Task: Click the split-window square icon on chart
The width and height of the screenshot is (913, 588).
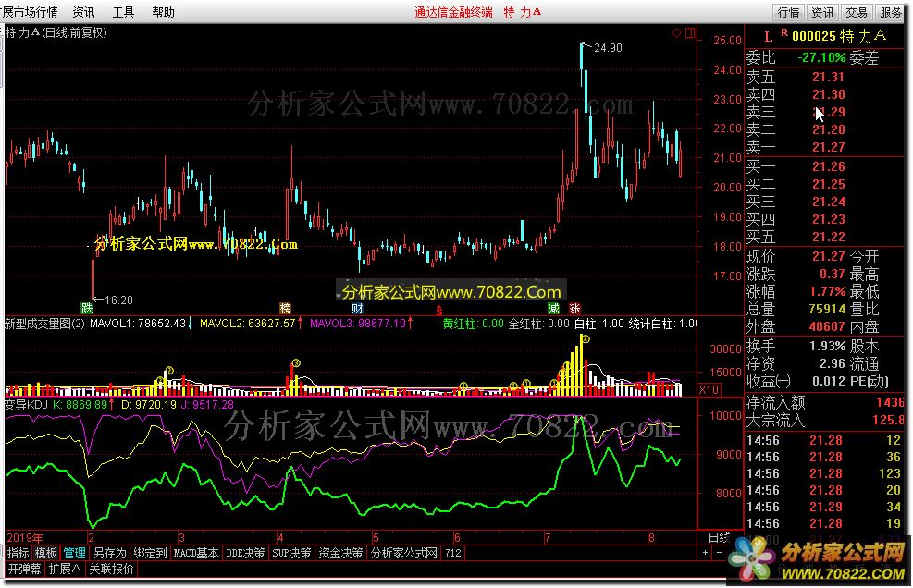Action: coord(689,32)
